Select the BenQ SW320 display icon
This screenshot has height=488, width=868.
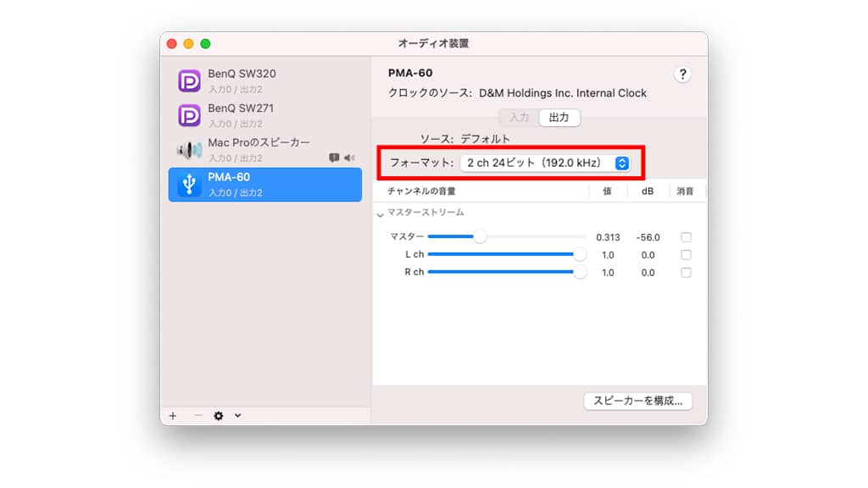[189, 80]
